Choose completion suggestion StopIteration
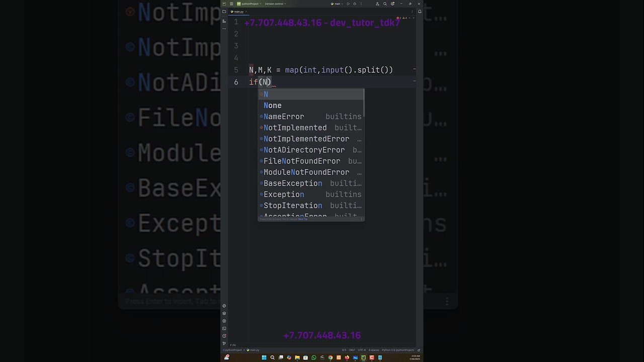Viewport: 644px width, 362px height. [311, 205]
